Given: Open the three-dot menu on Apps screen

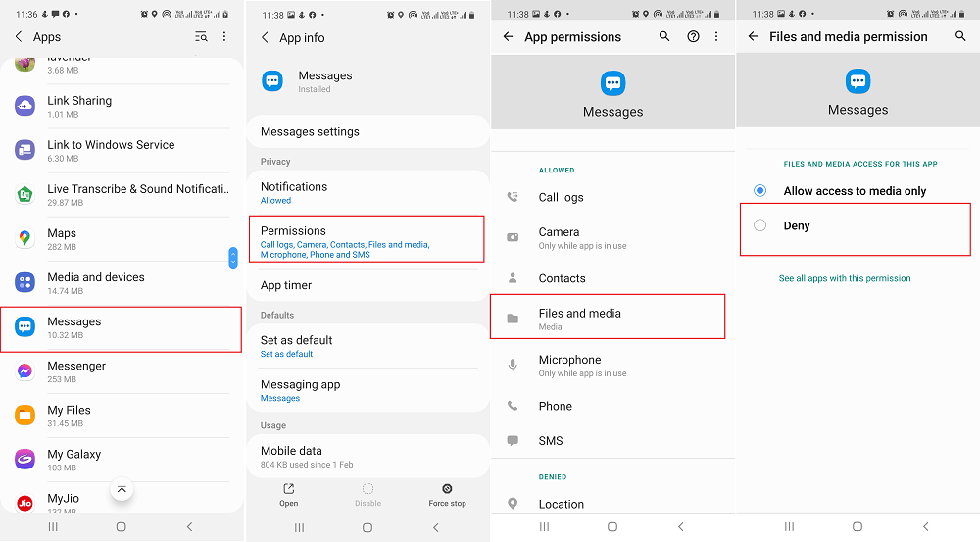Looking at the screenshot, I should coord(224,37).
